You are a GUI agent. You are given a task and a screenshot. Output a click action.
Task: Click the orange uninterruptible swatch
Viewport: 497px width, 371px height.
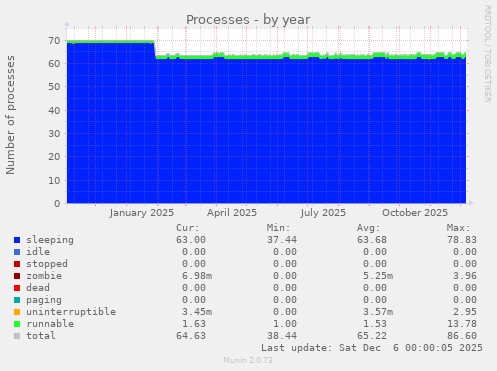17,312
